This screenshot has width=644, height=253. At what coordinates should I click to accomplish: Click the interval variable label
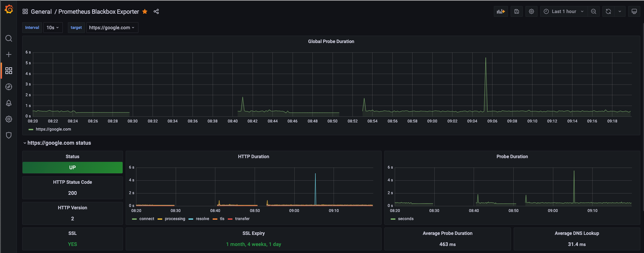coord(32,27)
